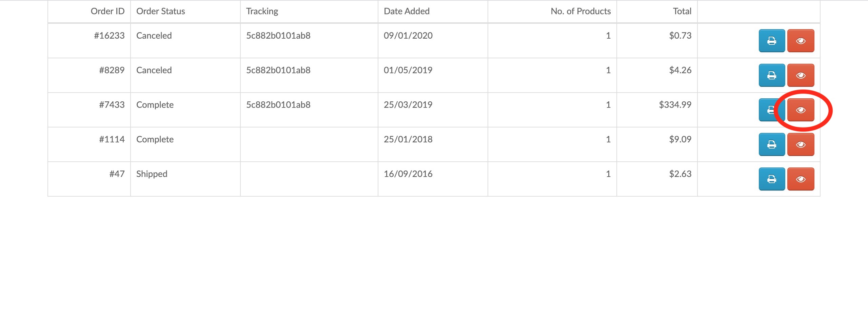Click the Order ID column header
This screenshot has height=319, width=868.
click(107, 11)
